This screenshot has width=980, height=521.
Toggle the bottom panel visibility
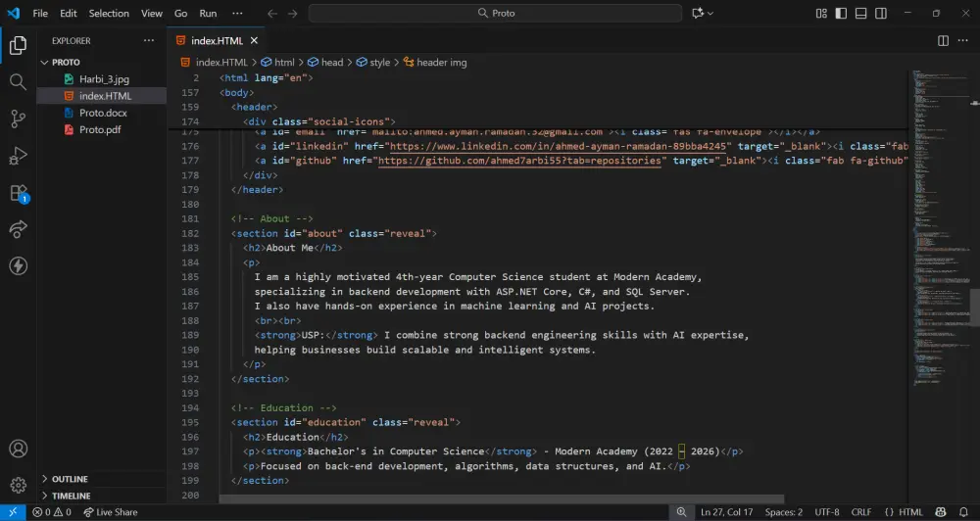pos(860,13)
